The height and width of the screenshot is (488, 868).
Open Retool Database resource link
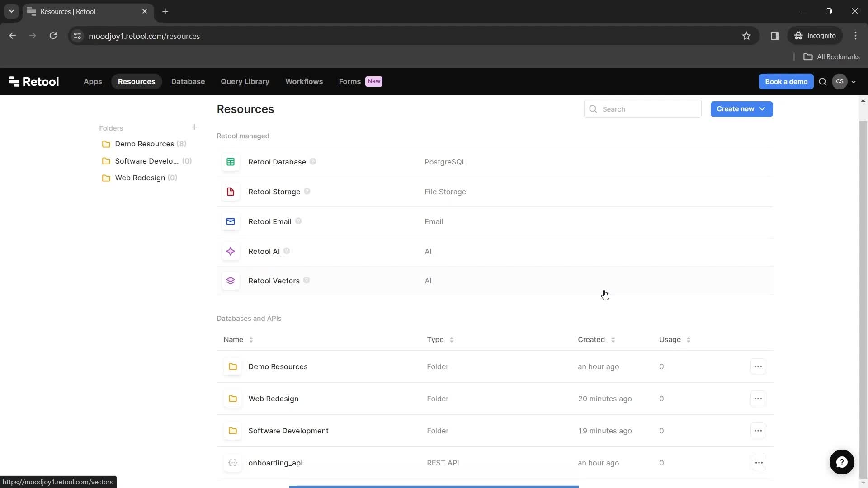[277, 162]
